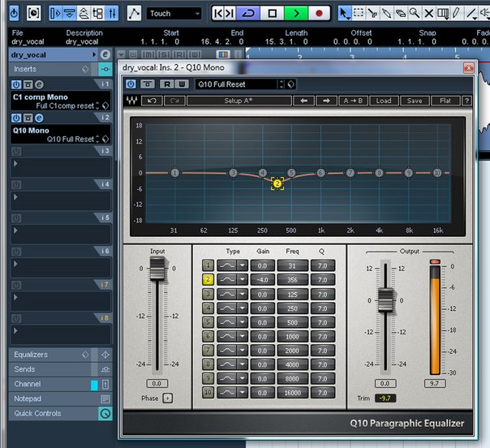Select the Range Selection tool
This screenshot has width=490, height=448.
tap(358, 14)
